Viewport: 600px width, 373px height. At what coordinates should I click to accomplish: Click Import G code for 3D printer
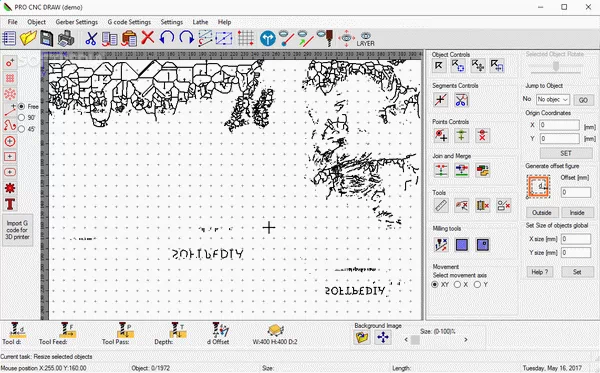(17, 230)
